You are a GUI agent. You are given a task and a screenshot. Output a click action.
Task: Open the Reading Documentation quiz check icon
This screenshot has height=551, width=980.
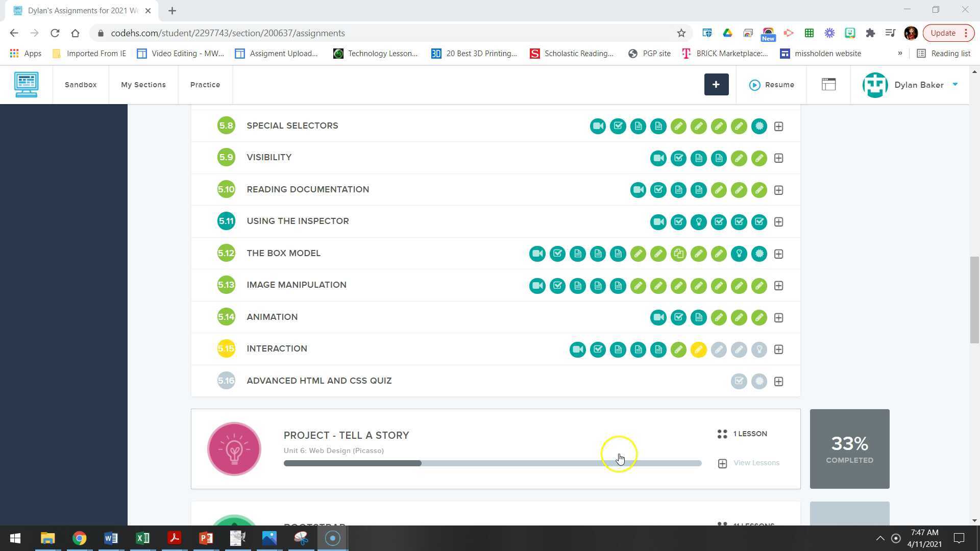click(658, 190)
